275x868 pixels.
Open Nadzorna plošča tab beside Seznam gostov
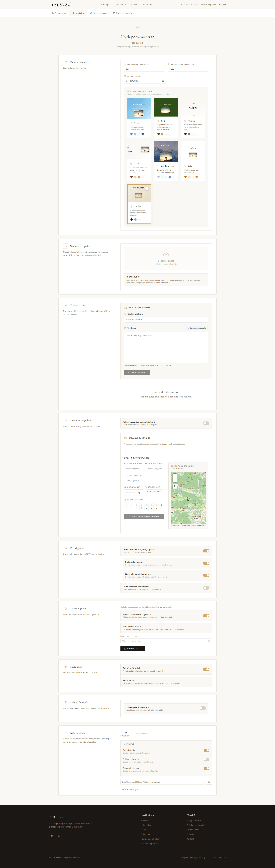(x=122, y=13)
